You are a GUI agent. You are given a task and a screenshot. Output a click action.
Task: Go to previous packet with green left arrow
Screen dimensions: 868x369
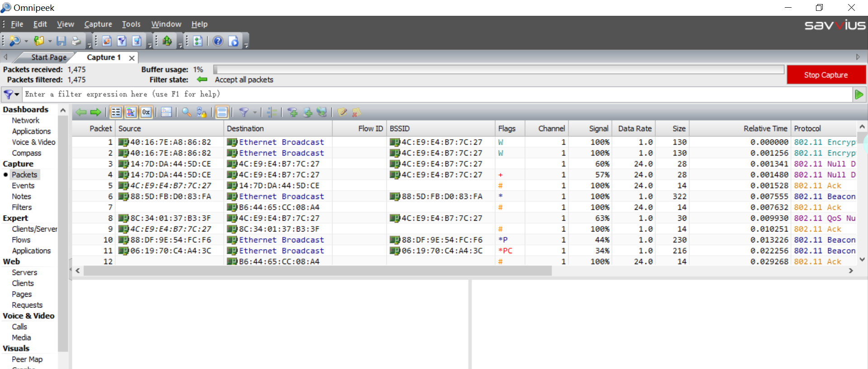point(81,112)
